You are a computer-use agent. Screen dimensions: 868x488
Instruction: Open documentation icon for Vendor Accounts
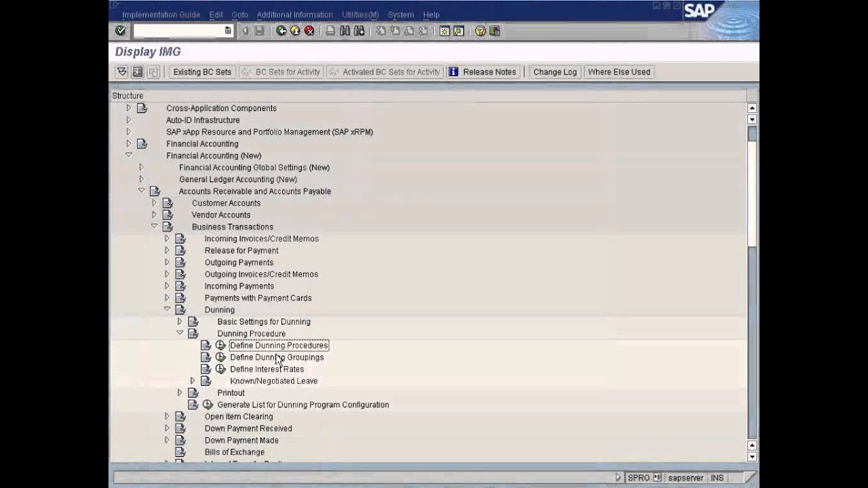tap(167, 215)
